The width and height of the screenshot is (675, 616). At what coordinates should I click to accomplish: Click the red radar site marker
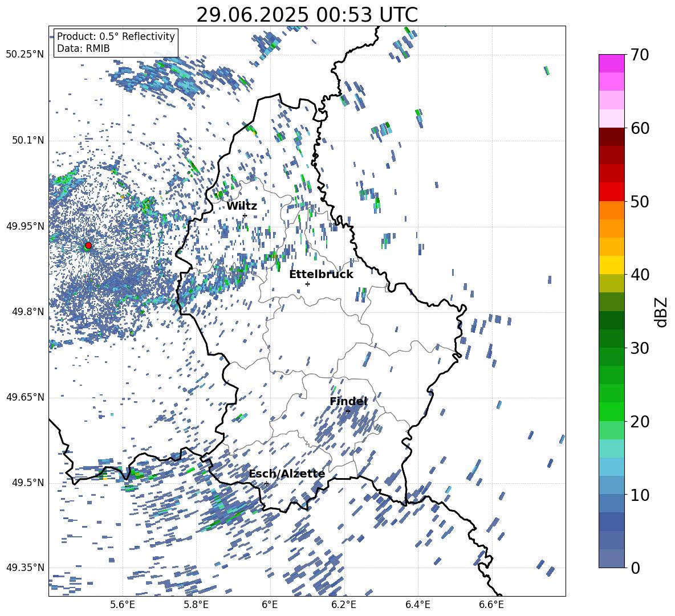point(88,245)
